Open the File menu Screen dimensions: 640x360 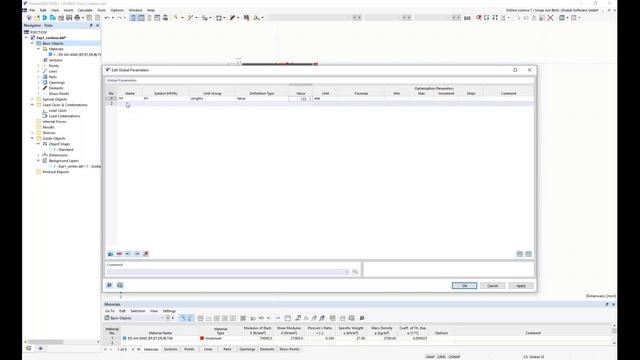[32, 10]
